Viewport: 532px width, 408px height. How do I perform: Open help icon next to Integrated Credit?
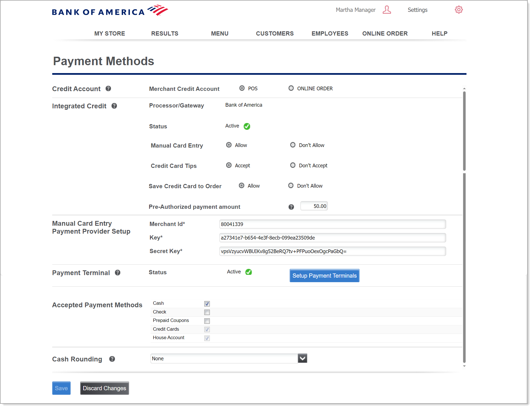114,106
